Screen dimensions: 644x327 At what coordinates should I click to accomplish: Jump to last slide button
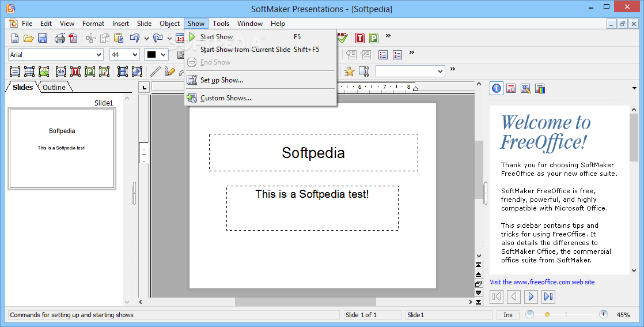pyautogui.click(x=479, y=302)
